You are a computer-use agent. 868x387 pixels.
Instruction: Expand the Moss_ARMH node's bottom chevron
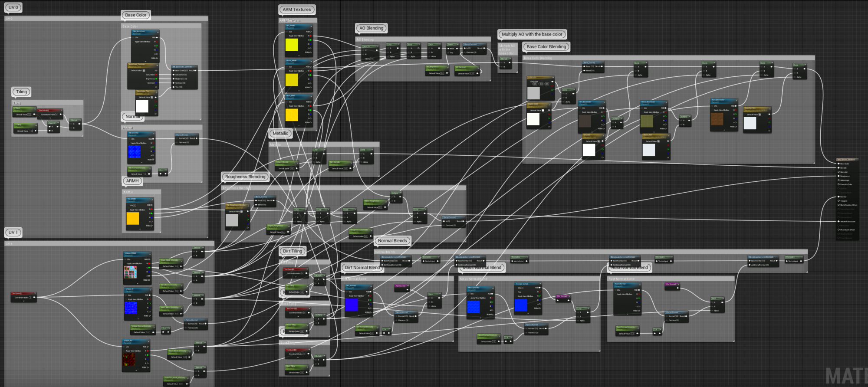pyautogui.click(x=299, y=91)
